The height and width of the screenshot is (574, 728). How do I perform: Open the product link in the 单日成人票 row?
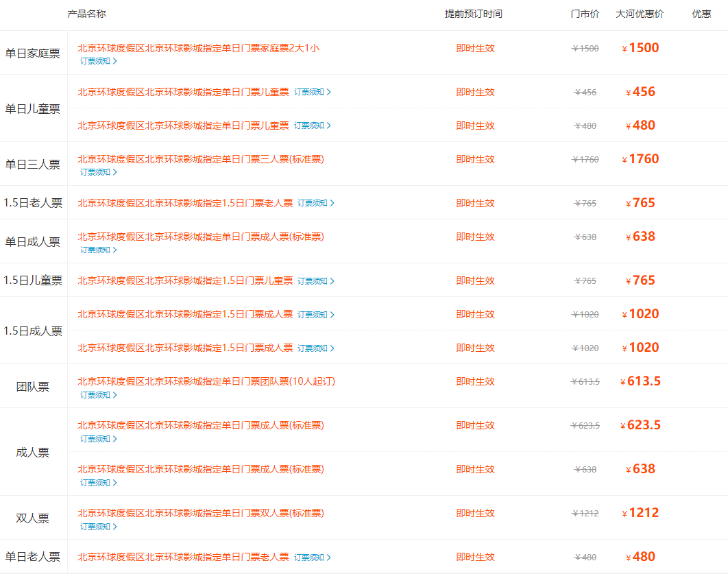pos(201,237)
